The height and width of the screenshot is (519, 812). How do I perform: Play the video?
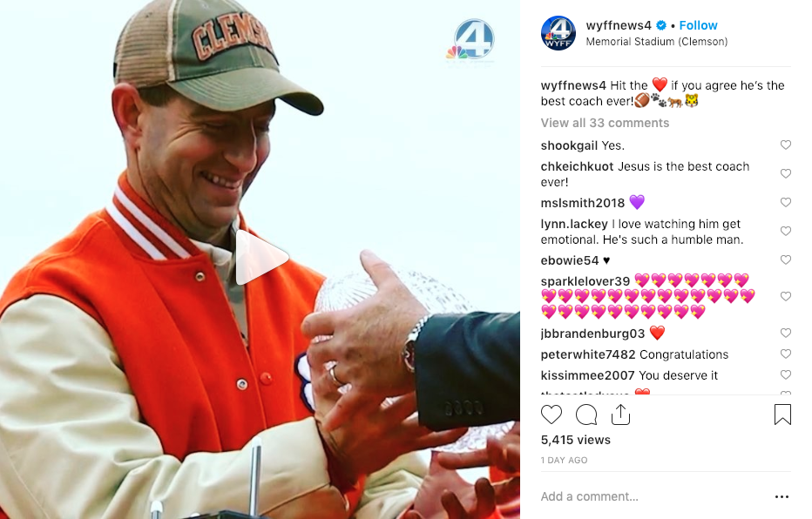pos(261,257)
